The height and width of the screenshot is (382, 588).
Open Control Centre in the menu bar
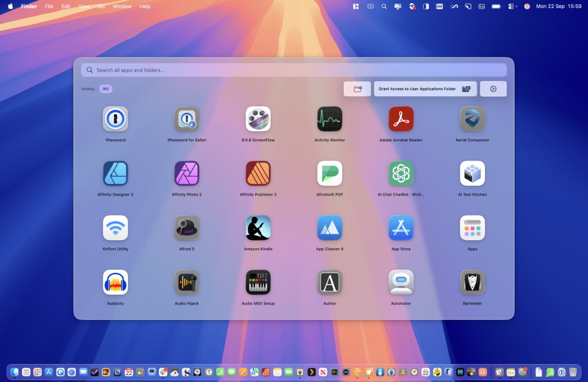[x=512, y=6]
